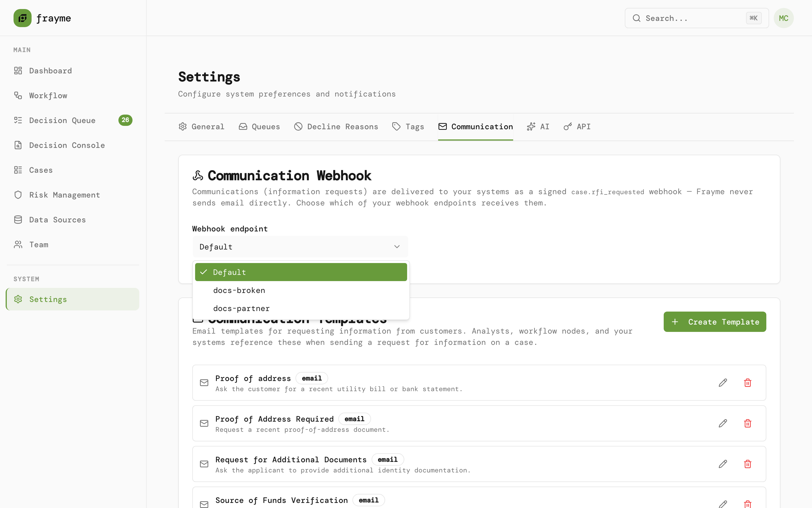Switch to the General tab

201,127
